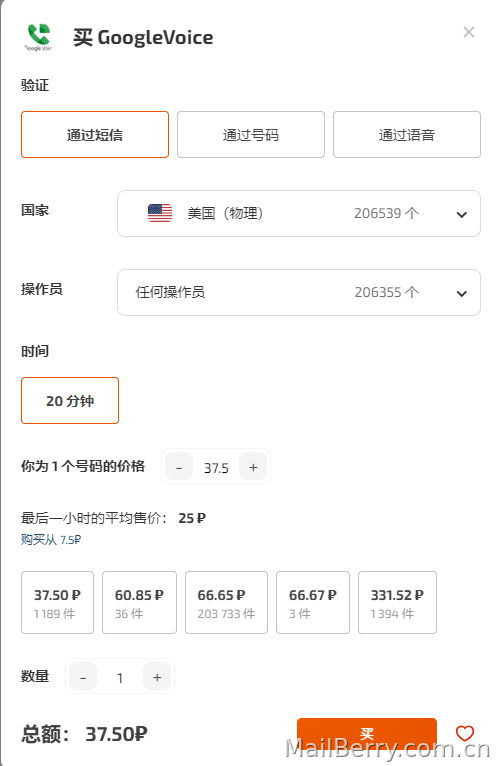The image size is (497, 766).
Task: Click the quantity value field showing 1
Action: point(120,678)
